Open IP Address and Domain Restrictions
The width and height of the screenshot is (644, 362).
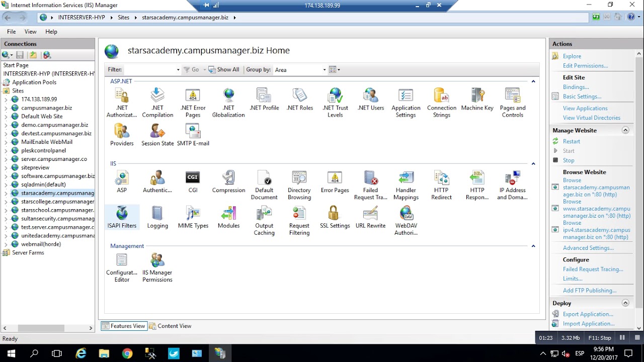click(512, 185)
